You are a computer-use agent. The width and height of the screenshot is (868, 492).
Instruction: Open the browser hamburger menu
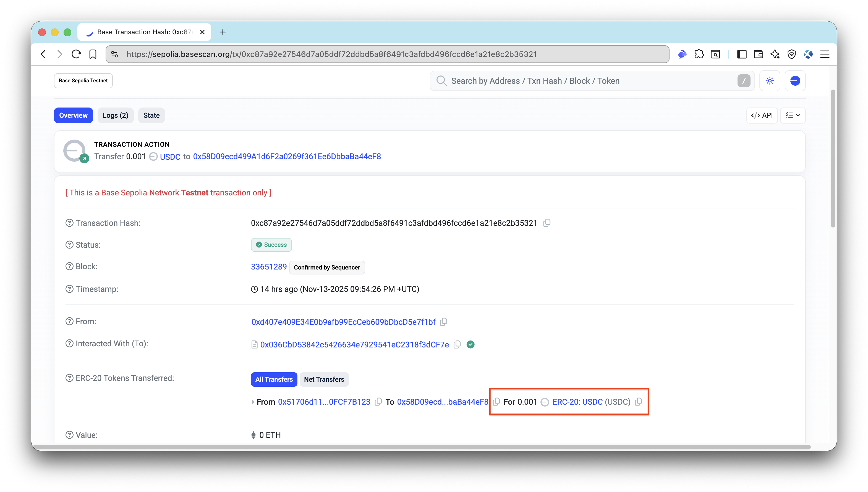point(825,54)
